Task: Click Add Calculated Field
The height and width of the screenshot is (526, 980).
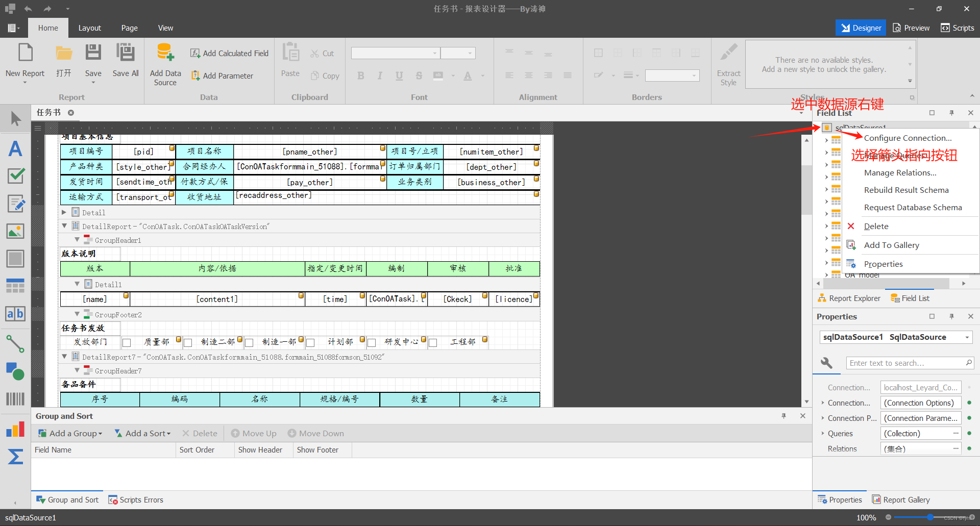Action: click(229, 53)
